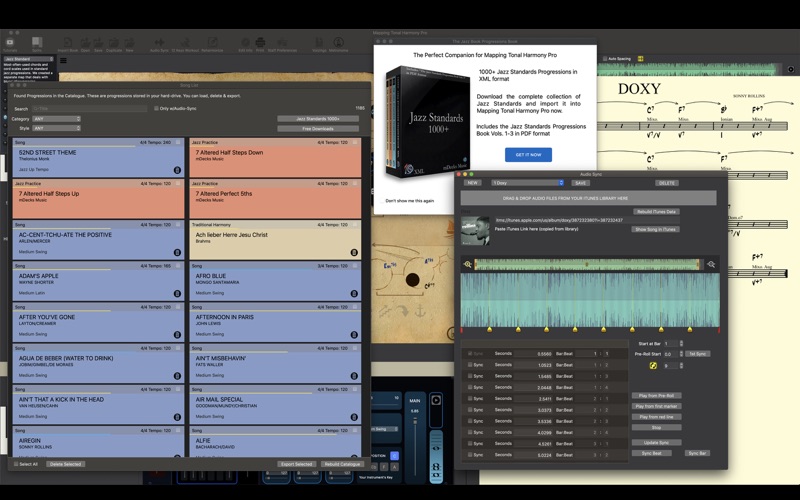Click the Update Sync button
The height and width of the screenshot is (500, 800).
pos(656,442)
